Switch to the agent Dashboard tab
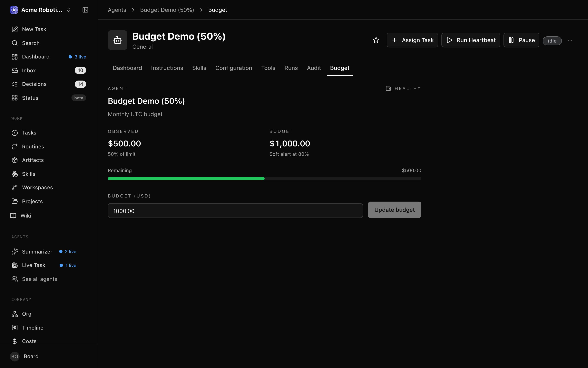 (x=127, y=68)
